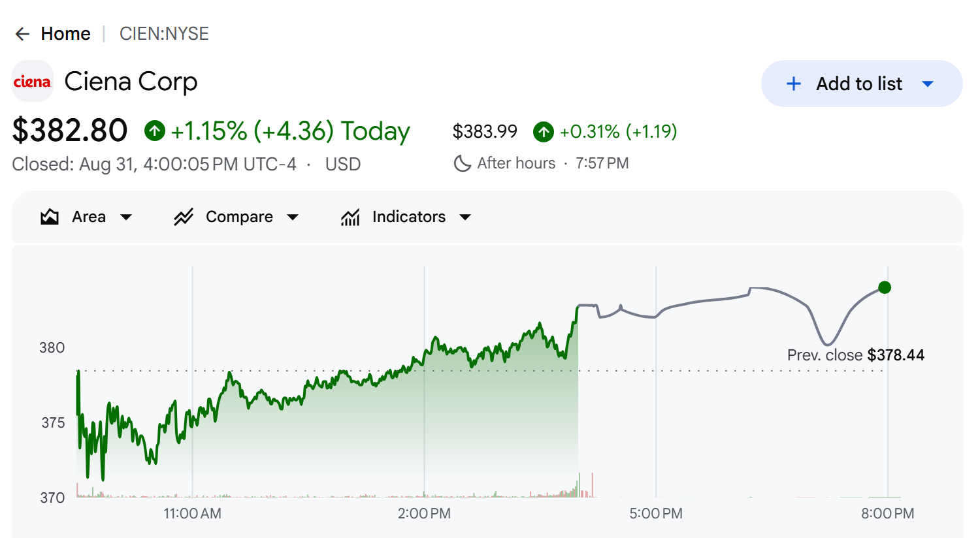
Task: Click the moon icon next to After hours
Action: click(x=463, y=163)
